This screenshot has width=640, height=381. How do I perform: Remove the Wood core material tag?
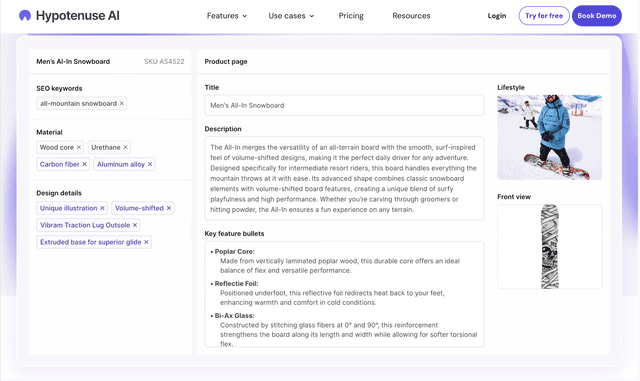(x=79, y=147)
